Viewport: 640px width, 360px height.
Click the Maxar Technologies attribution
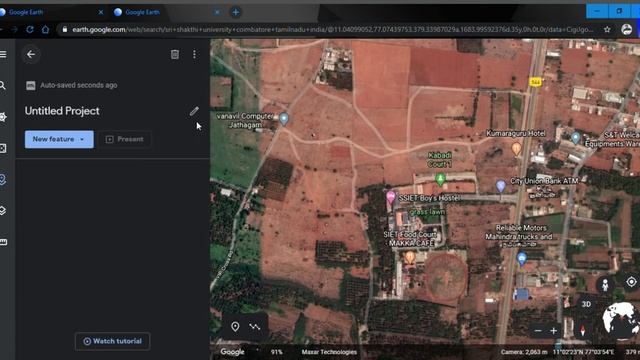[329, 352]
